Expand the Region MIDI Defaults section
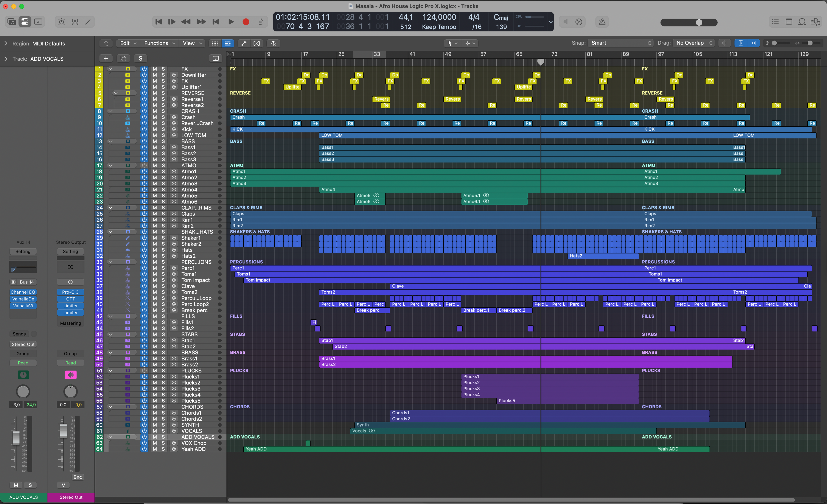Viewport: 827px width, 504px height. pos(6,44)
